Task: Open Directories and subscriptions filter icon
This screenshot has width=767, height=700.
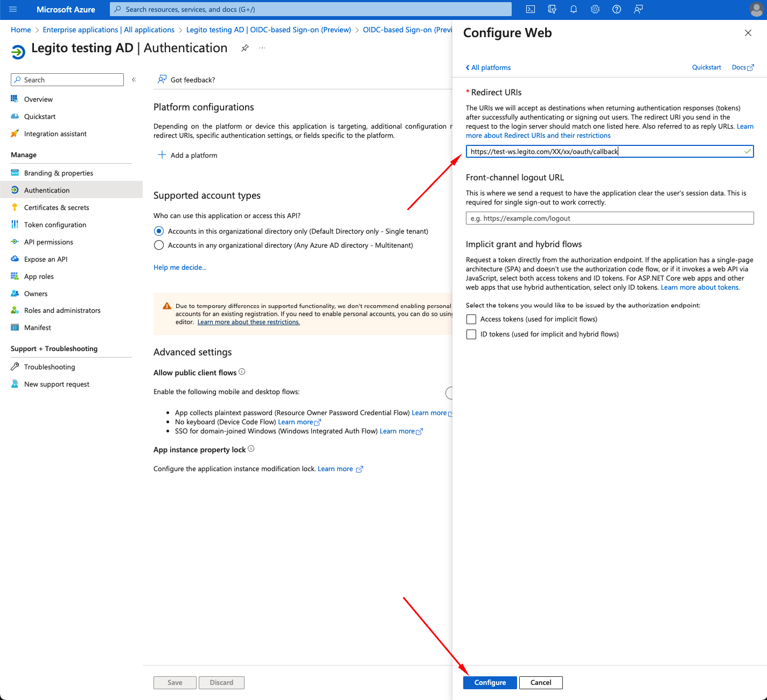Action: [552, 9]
